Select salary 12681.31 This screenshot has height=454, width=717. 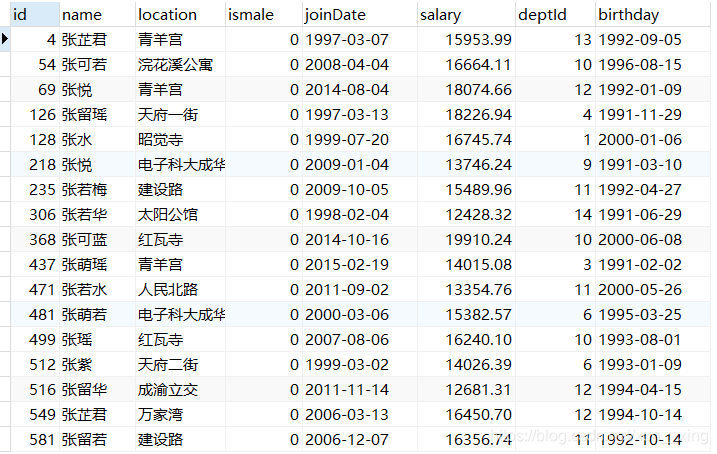[466, 390]
